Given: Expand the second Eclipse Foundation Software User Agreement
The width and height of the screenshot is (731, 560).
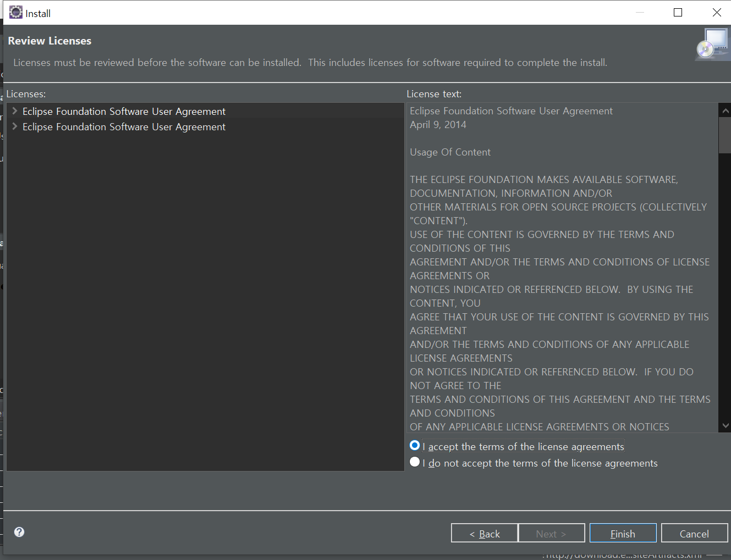Looking at the screenshot, I should click(15, 126).
